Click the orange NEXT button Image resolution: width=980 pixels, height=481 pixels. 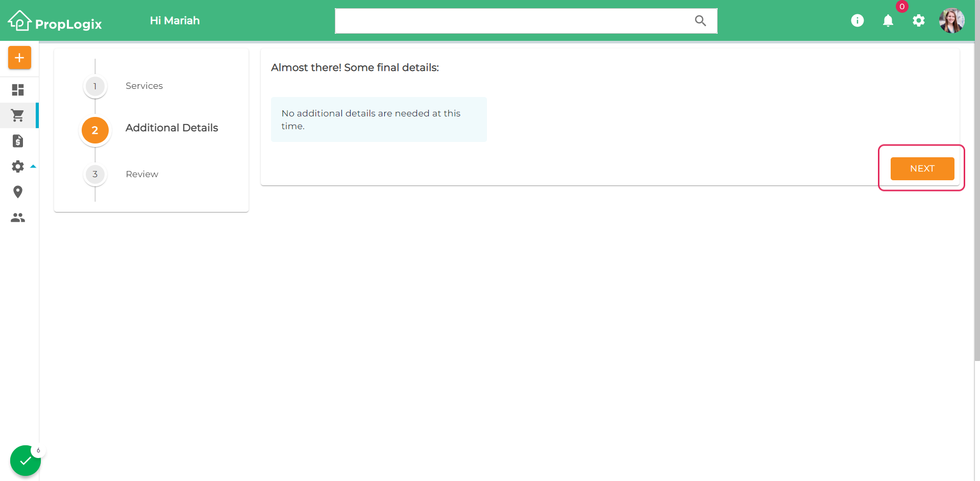tap(922, 169)
